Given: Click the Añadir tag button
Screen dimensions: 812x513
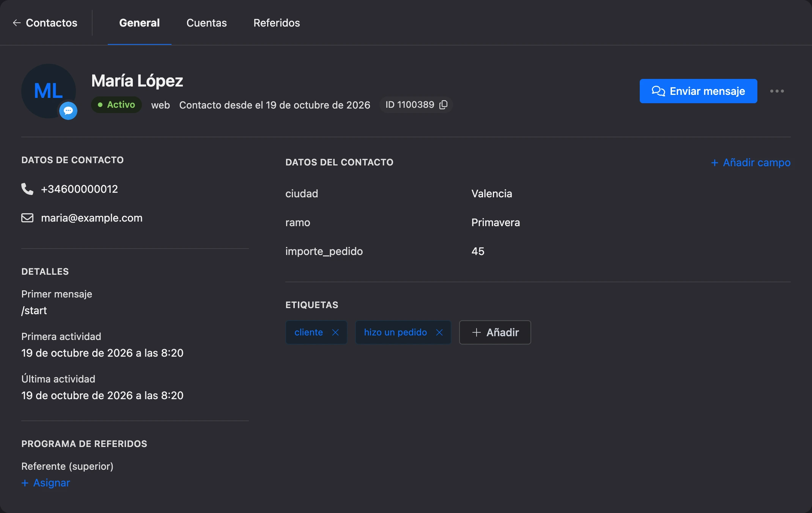Looking at the screenshot, I should 495,332.
